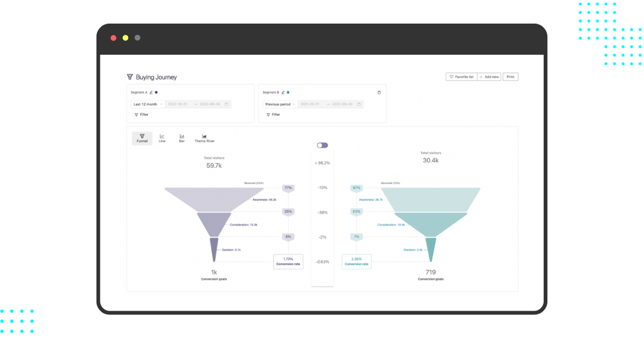Switch to the Line chart view
This screenshot has height=338, width=644.
[x=162, y=138]
